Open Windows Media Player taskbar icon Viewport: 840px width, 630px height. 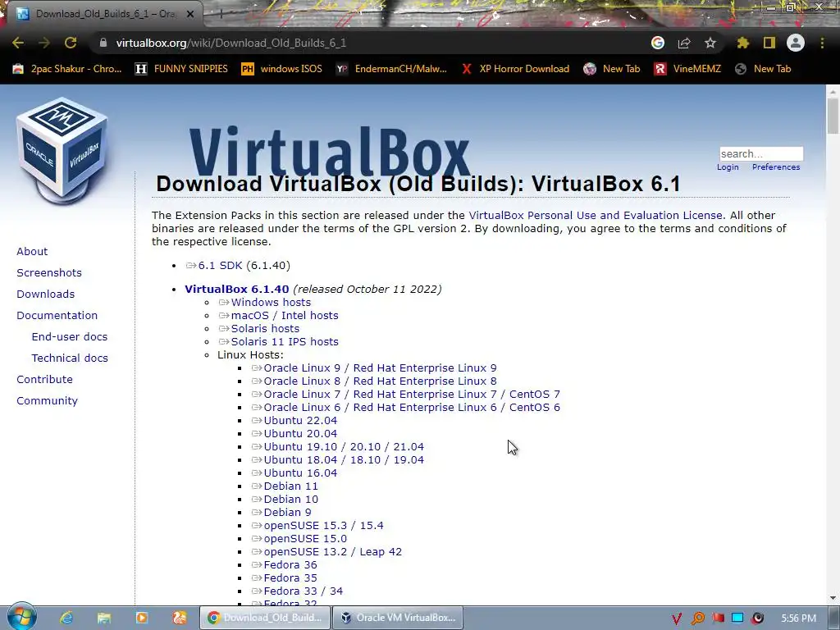click(141, 618)
